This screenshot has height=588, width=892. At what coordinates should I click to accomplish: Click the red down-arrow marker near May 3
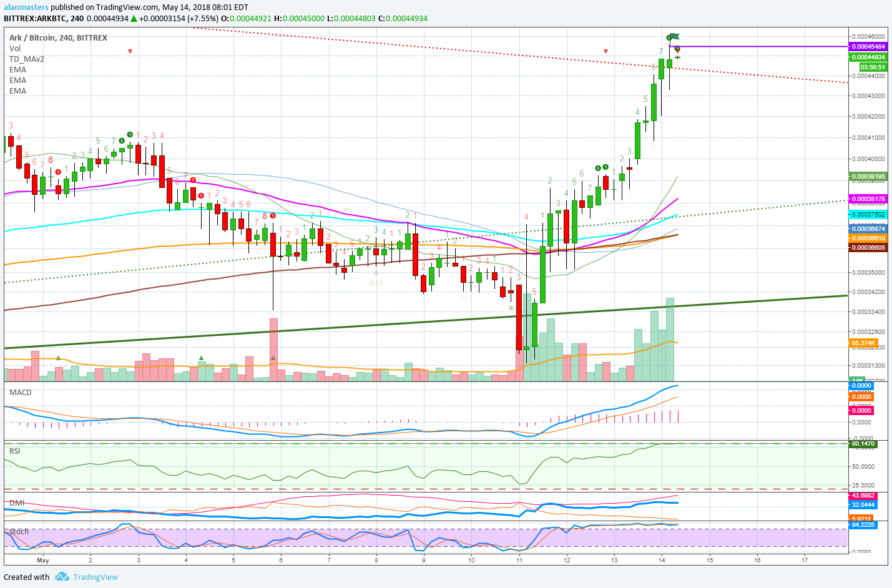click(x=130, y=51)
